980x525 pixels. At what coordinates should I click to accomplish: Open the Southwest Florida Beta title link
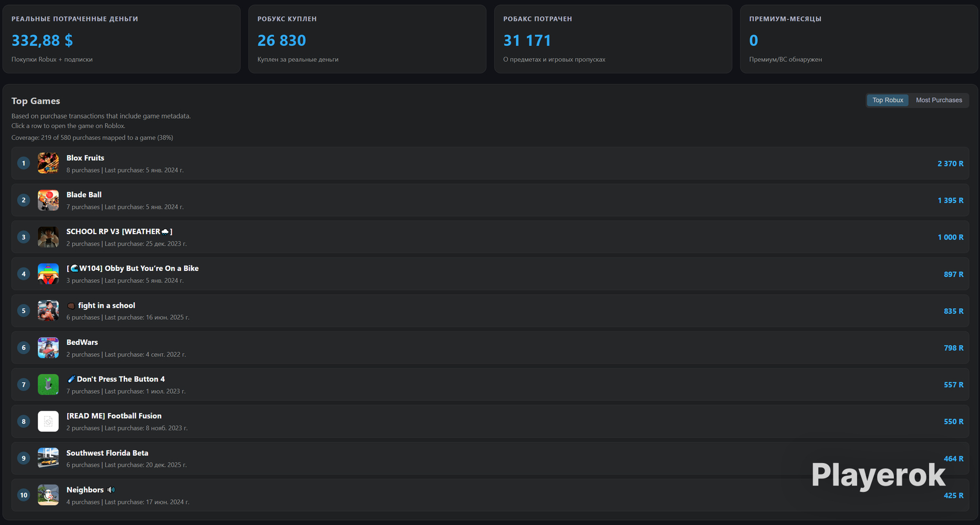tap(107, 453)
